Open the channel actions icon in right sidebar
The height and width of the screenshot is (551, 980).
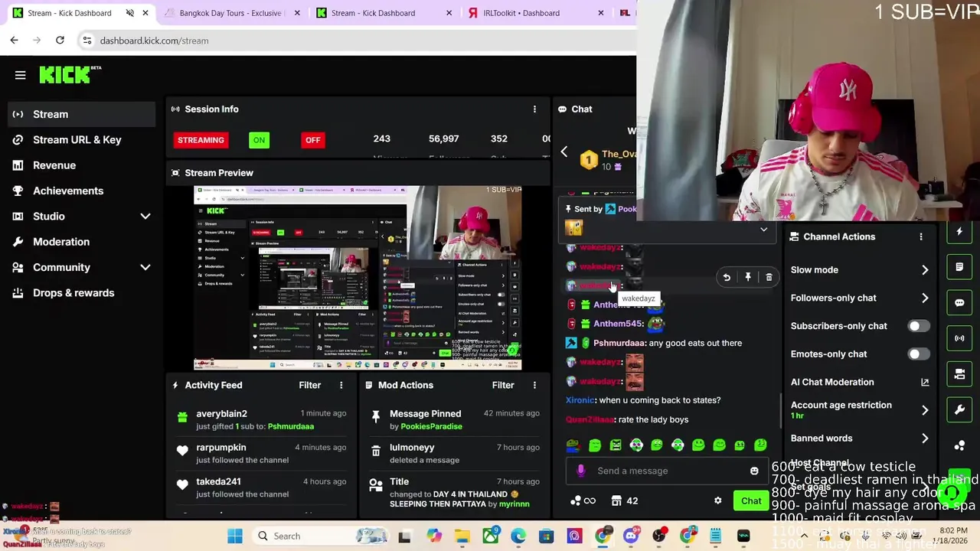point(959,374)
